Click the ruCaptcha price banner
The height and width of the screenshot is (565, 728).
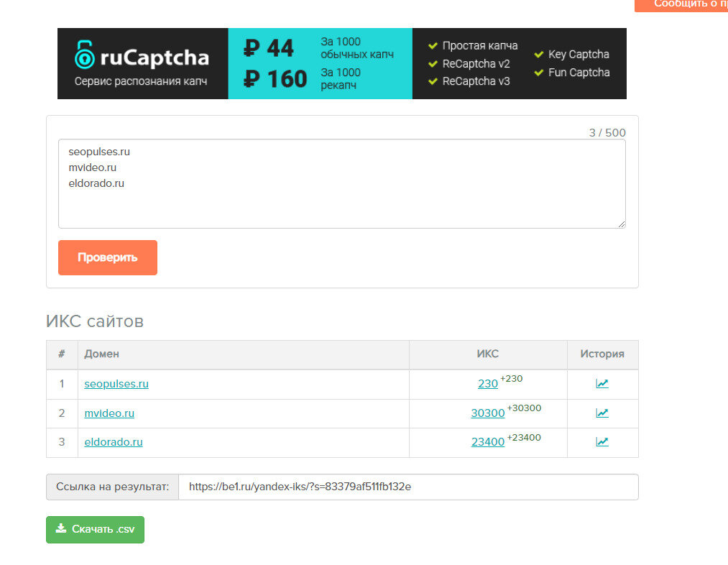point(341,63)
